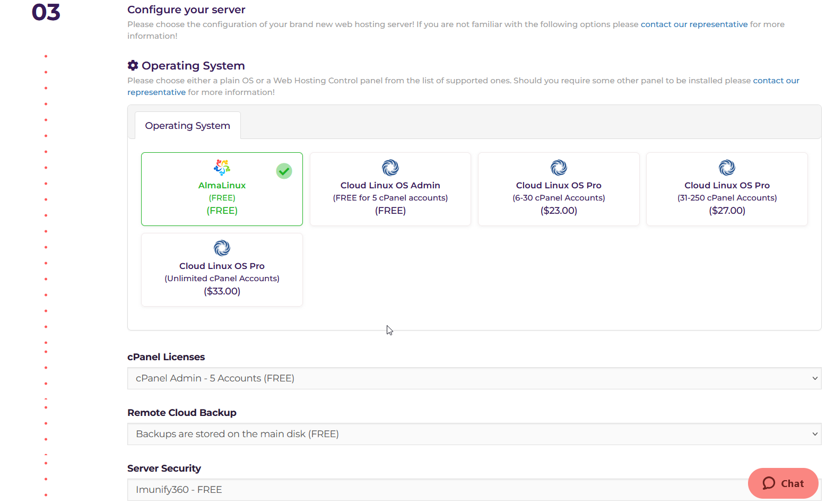Open the Chat support button
The image size is (826, 504).
point(783,483)
